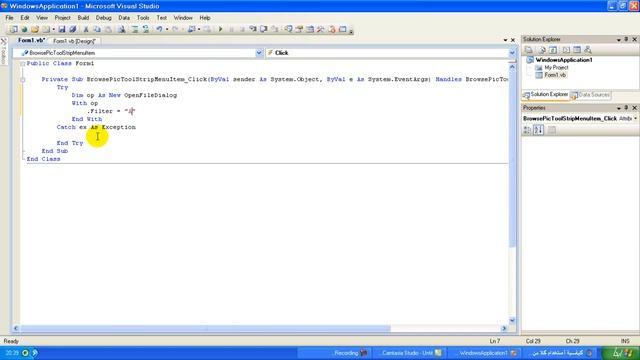Click the Comment out lines icon
640x360 pixels.
[x=135, y=29]
